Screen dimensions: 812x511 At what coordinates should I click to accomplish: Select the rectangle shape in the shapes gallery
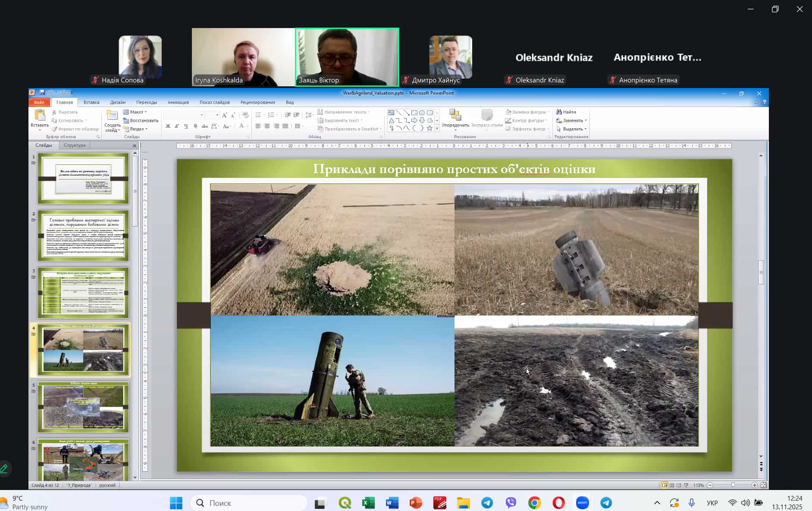click(414, 113)
